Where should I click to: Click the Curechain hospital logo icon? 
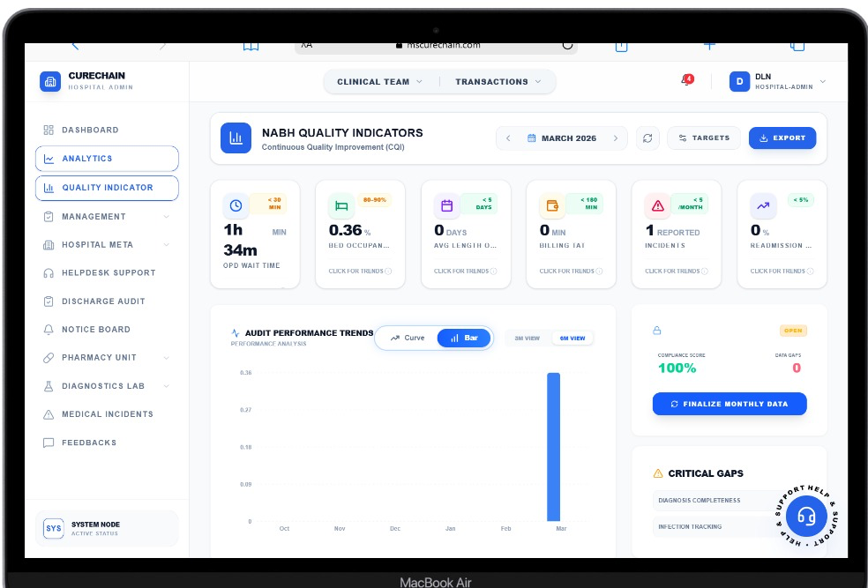tap(50, 81)
